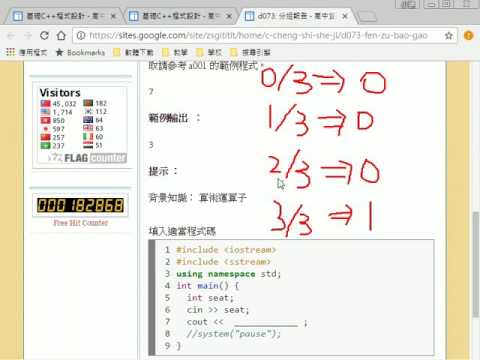This screenshot has height=360, width=480.
Task: Click the 45,032 visitor count row
Action: (x=59, y=104)
